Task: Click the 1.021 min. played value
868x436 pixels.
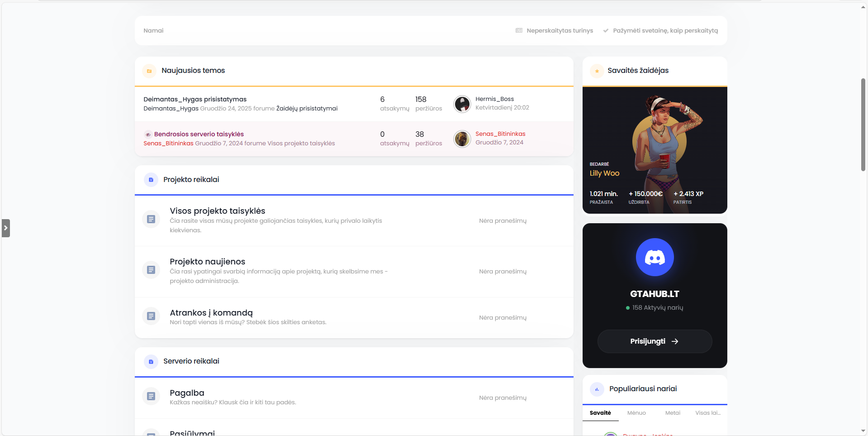Action: tap(603, 194)
